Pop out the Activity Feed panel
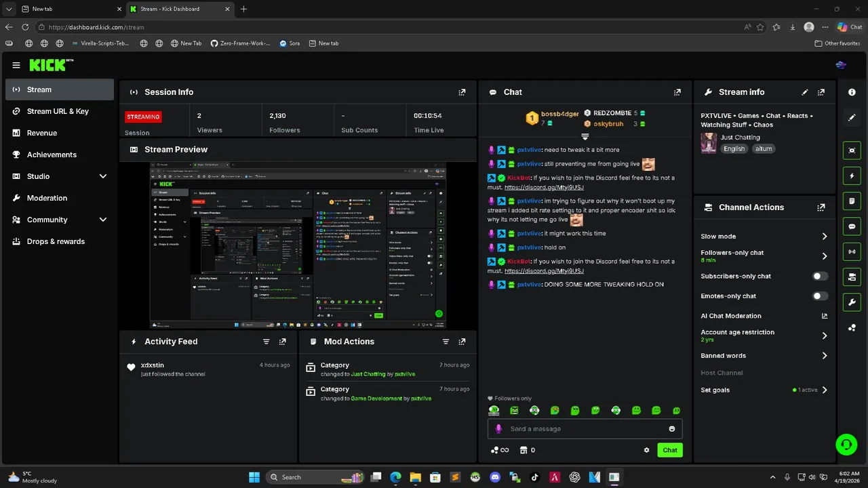This screenshot has width=868, height=488. click(283, 342)
